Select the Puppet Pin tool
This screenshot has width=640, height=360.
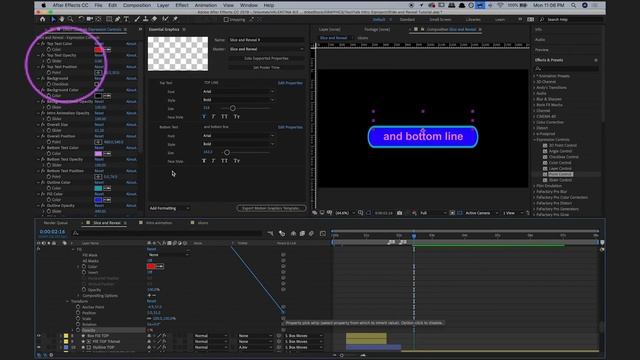click(x=175, y=19)
